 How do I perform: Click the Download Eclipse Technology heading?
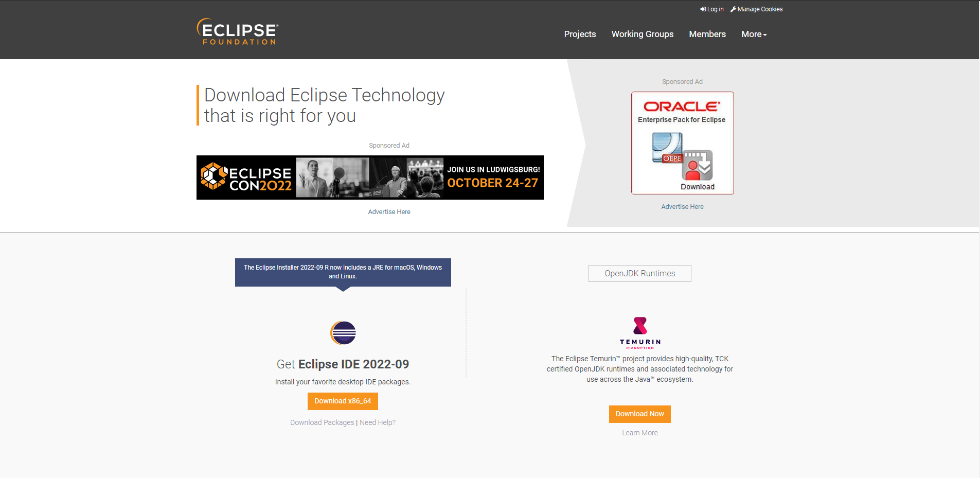[x=324, y=105]
